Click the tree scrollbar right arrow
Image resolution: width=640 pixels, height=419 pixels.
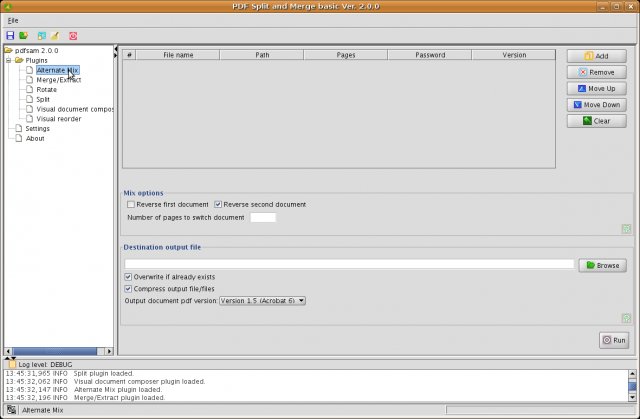click(109, 351)
